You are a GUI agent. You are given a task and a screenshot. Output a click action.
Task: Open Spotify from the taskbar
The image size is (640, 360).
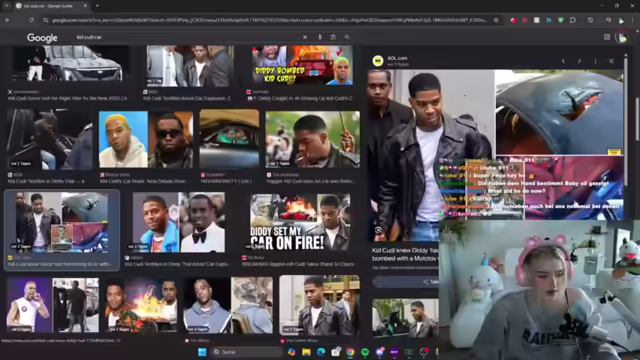coord(365,352)
